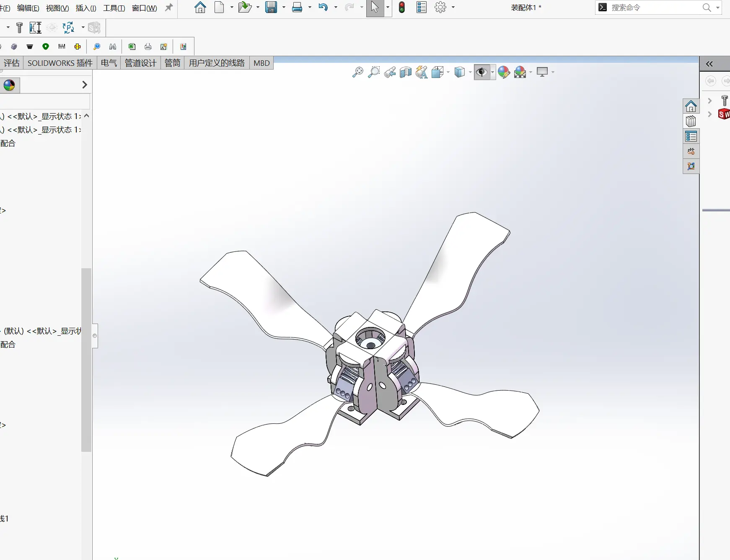The height and width of the screenshot is (560, 730).
Task: Click the Edit Appearance color ball icon
Action: [x=504, y=73]
